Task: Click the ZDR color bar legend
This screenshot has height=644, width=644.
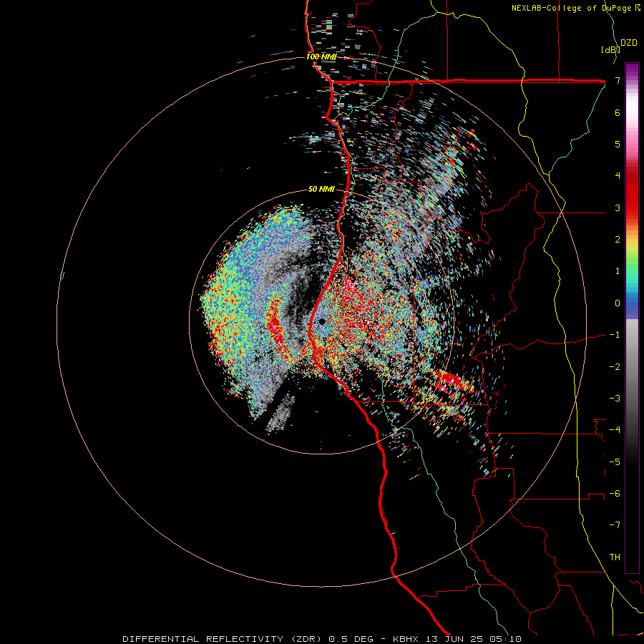Action: tap(632, 318)
